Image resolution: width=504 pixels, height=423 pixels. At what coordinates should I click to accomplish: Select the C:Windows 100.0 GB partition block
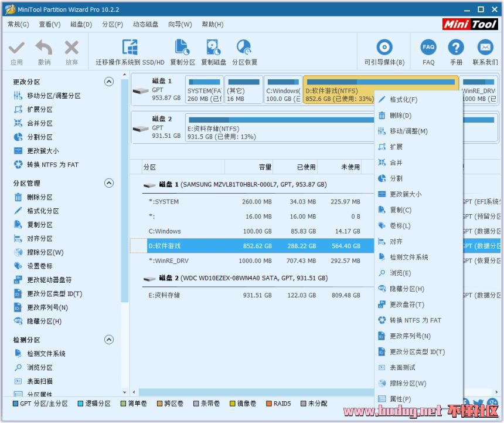pos(283,90)
